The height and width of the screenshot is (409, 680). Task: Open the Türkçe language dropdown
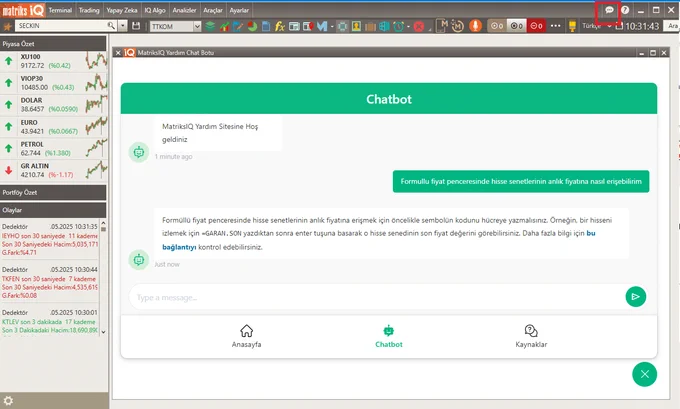[596, 26]
